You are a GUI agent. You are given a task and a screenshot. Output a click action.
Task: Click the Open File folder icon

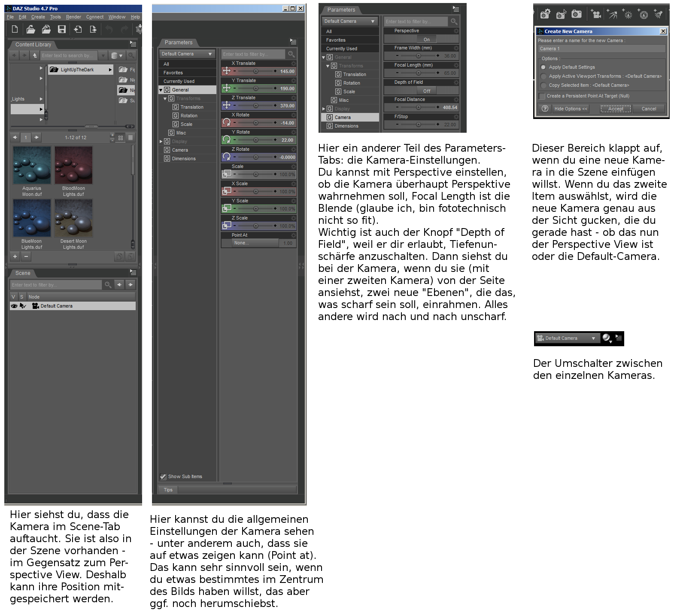pos(30,29)
